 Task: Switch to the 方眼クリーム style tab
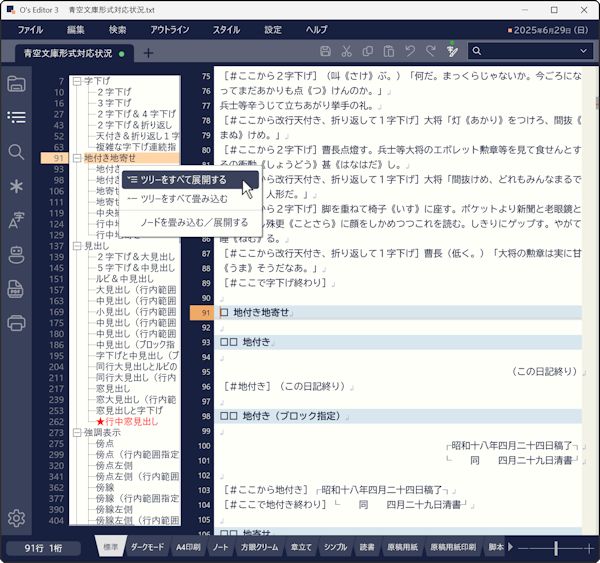259,547
